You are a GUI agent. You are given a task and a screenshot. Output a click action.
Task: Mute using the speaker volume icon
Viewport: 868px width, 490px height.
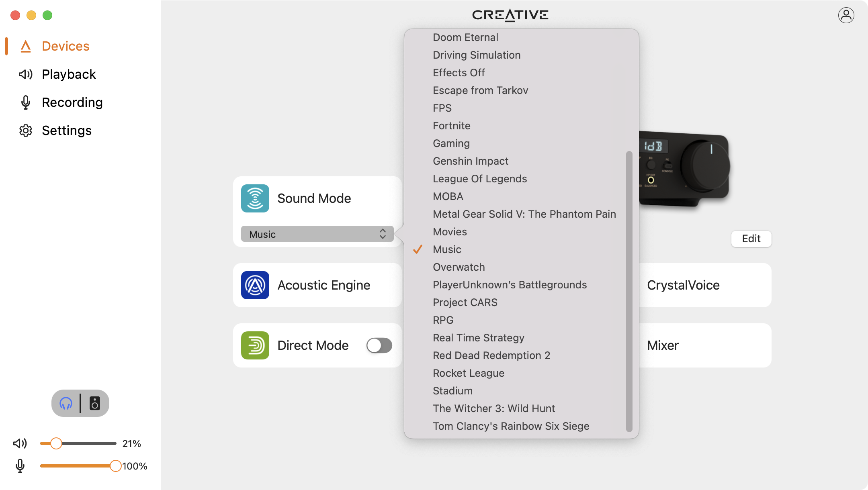pos(20,443)
